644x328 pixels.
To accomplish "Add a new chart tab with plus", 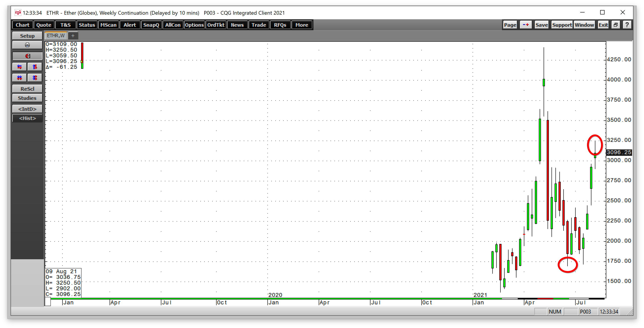I will click(x=73, y=36).
